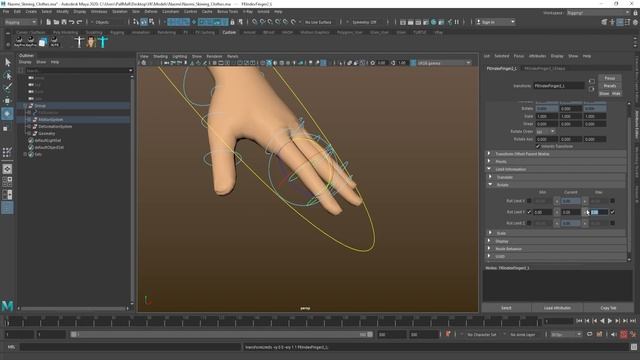Click the Select button at bottom
The image size is (640, 360).
[506, 308]
